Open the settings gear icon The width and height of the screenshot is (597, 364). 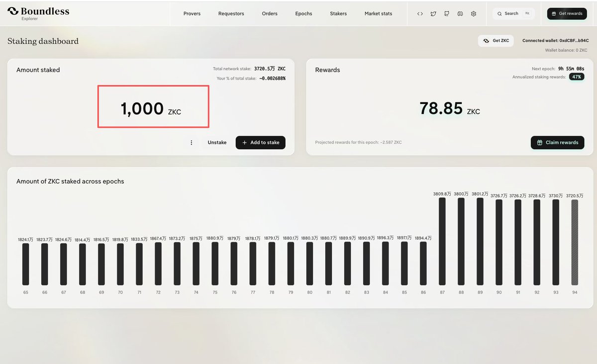(x=474, y=13)
